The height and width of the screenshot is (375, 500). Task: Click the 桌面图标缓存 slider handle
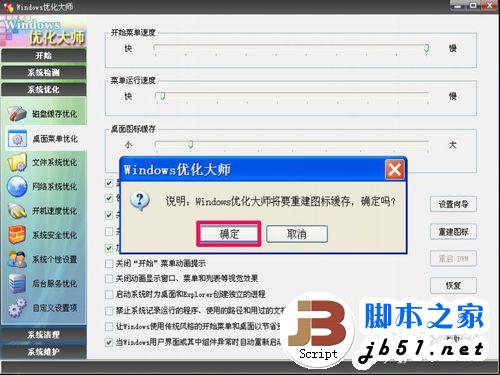click(190, 144)
